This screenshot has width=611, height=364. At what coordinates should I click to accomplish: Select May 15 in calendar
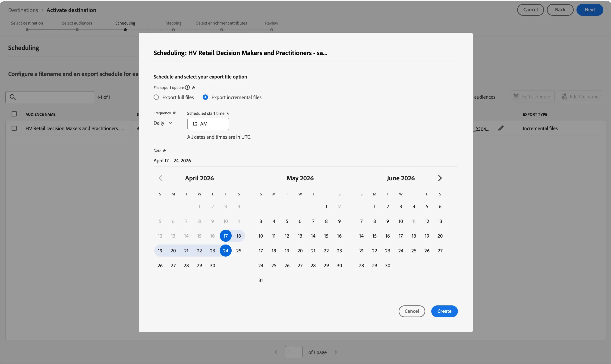pyautogui.click(x=326, y=236)
